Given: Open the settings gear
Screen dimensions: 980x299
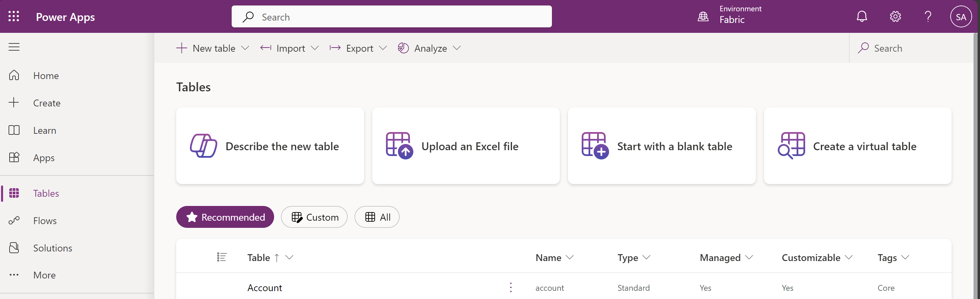Looking at the screenshot, I should pyautogui.click(x=895, y=16).
